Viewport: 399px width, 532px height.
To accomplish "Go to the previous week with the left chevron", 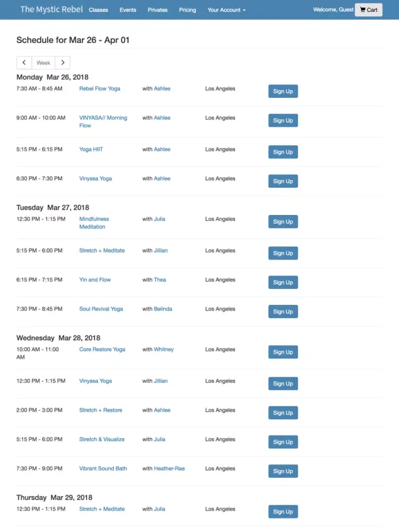I will [24, 63].
